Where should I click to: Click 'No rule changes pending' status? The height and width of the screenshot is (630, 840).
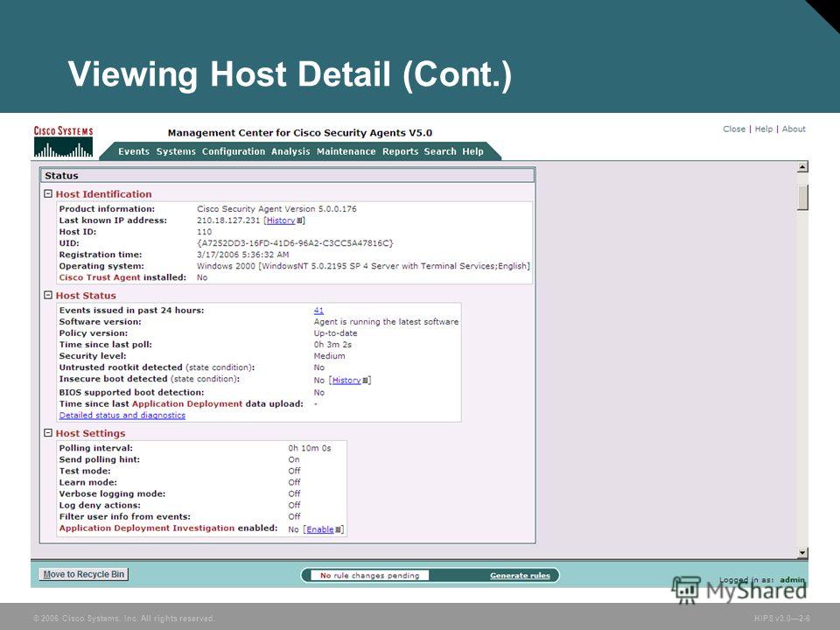tap(369, 576)
